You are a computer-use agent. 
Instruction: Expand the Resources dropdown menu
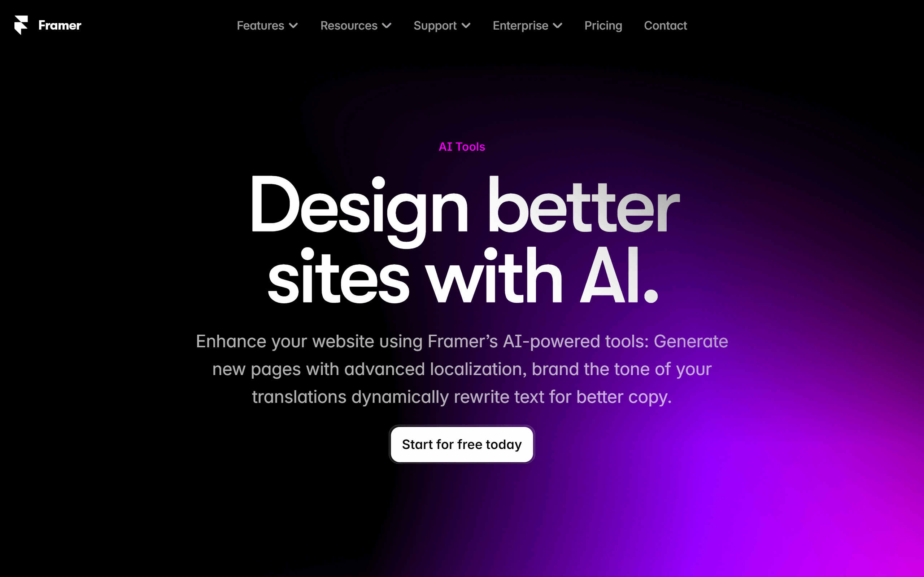(x=355, y=25)
